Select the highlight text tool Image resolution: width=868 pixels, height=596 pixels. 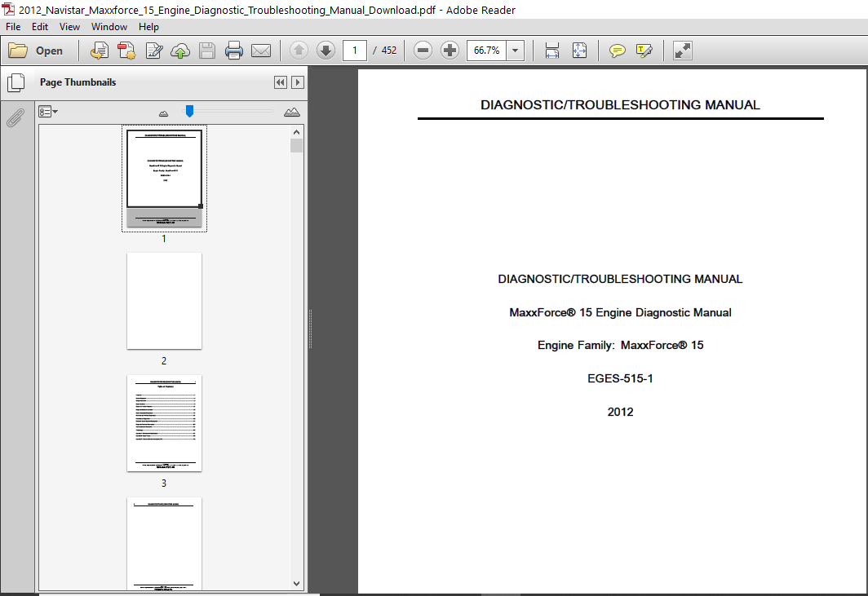point(644,51)
